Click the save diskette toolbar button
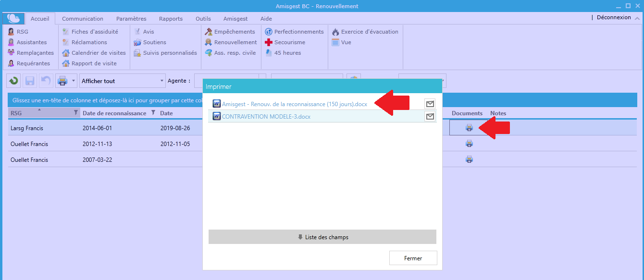Viewport: 644px width, 280px height. tap(29, 81)
